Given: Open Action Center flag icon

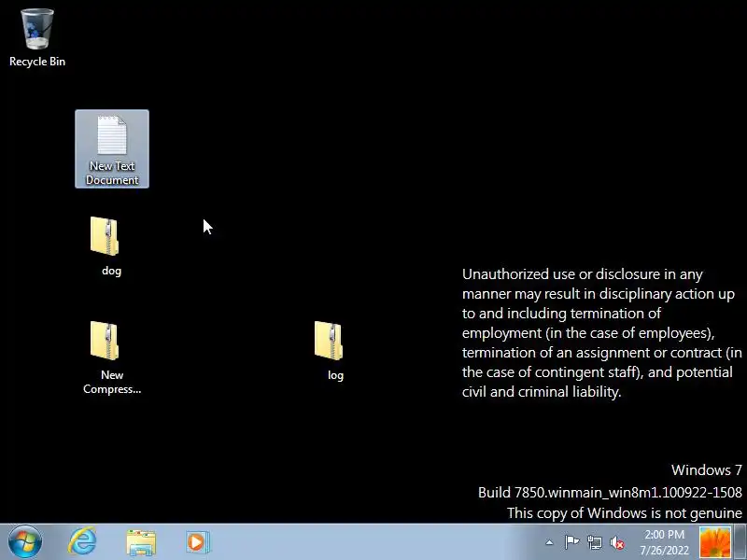Looking at the screenshot, I should [571, 542].
